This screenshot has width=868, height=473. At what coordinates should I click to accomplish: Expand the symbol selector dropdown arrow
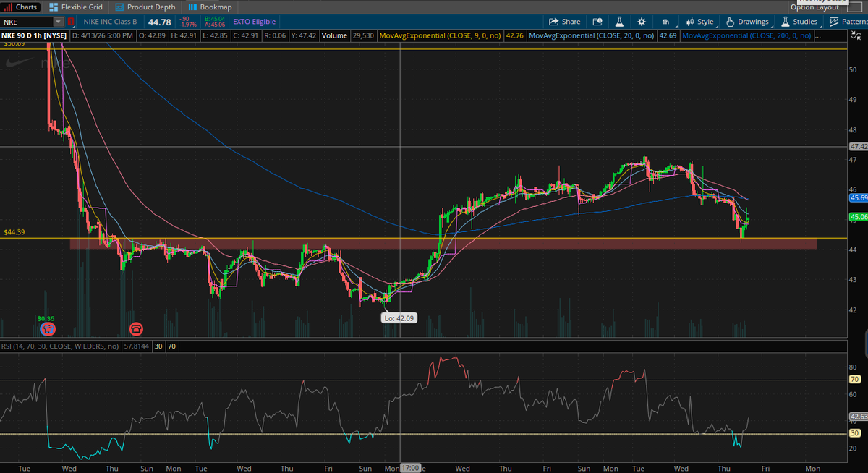click(x=59, y=22)
